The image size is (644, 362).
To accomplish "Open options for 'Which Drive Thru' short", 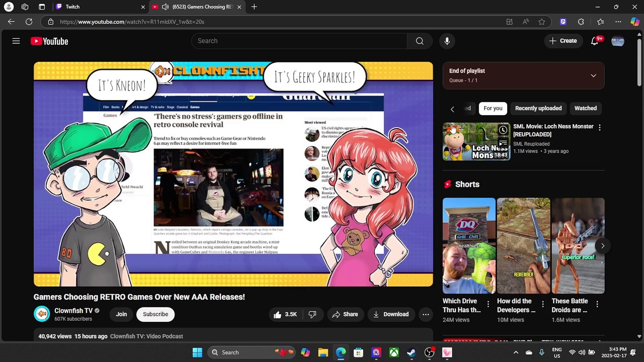I will point(488,304).
